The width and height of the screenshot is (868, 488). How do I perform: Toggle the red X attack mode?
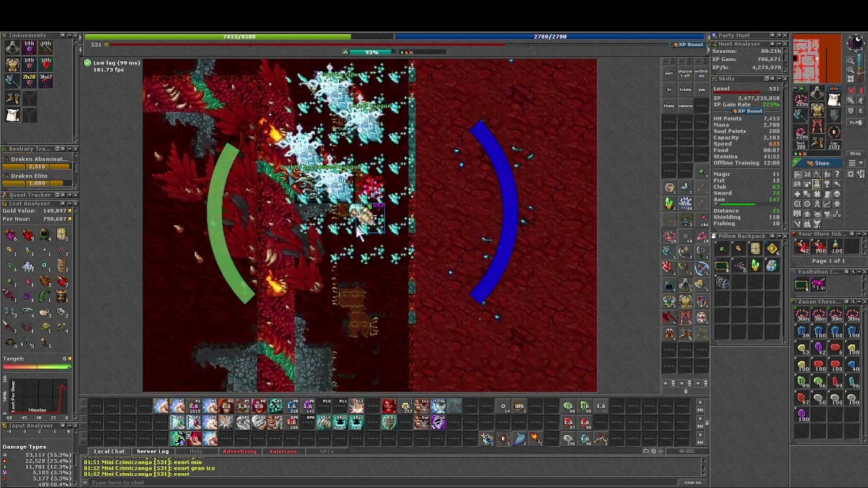point(851,90)
